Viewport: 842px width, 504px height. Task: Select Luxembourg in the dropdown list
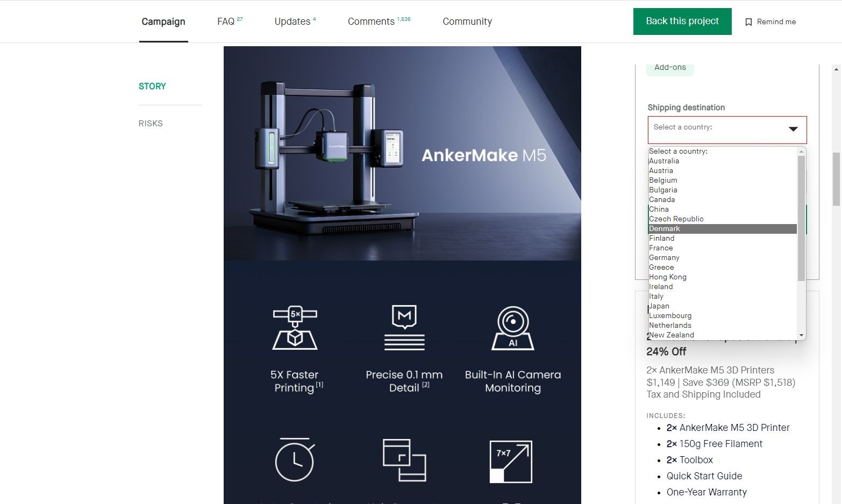[722, 316]
